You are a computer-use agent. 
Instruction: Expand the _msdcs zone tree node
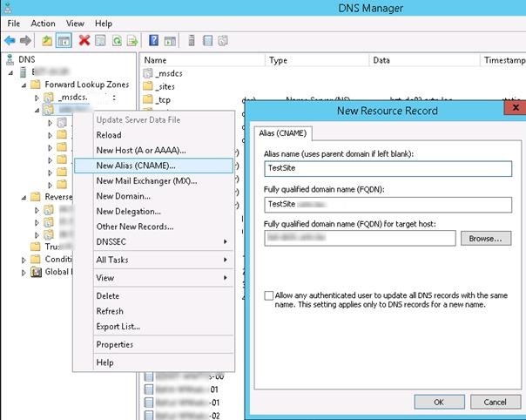[37, 98]
